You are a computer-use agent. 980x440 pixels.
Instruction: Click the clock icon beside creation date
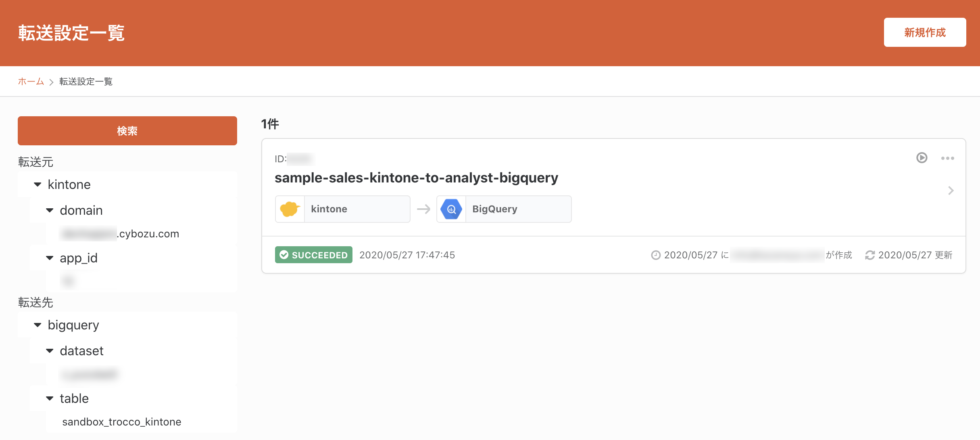click(656, 255)
